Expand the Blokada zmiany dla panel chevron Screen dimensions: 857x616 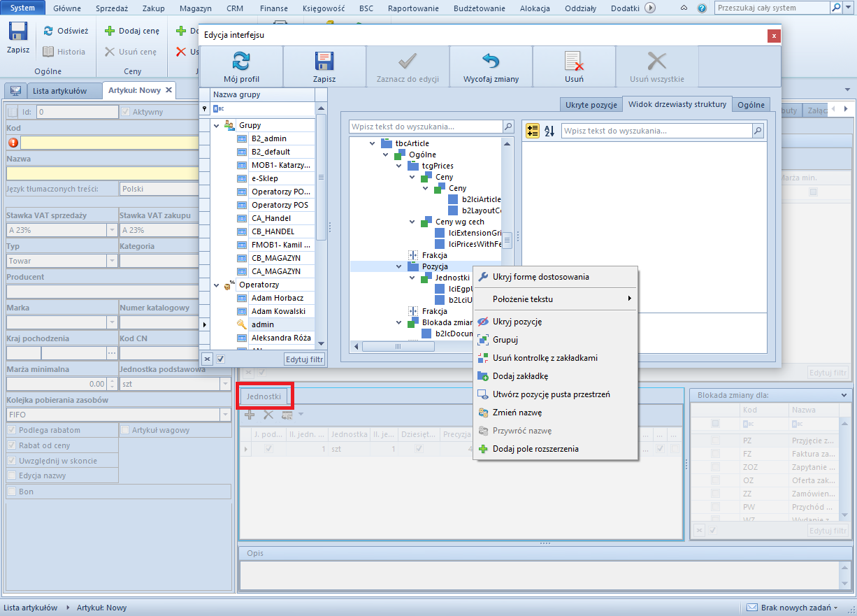pyautogui.click(x=845, y=395)
